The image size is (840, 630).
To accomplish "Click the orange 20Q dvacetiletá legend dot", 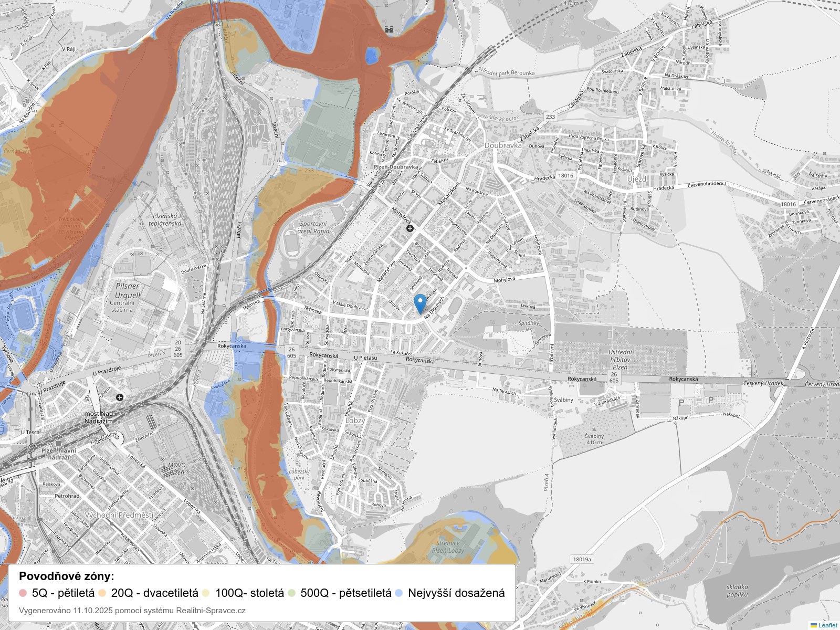I will tap(102, 593).
